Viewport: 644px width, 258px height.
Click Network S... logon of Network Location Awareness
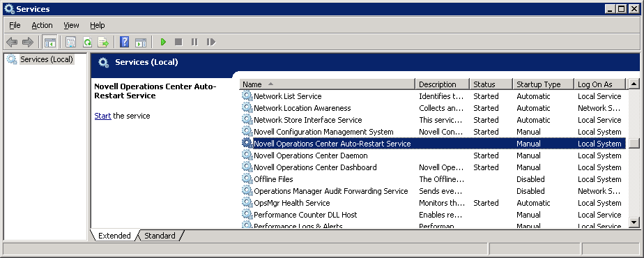coord(599,108)
